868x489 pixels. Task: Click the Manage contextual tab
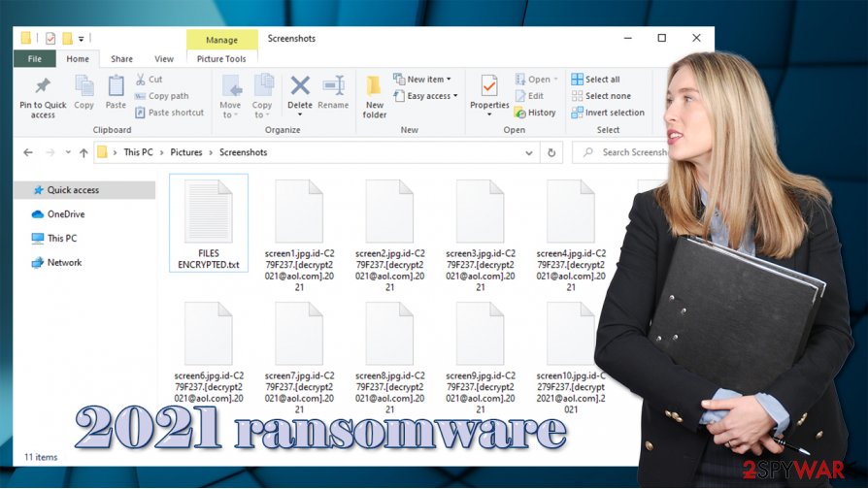click(221, 40)
